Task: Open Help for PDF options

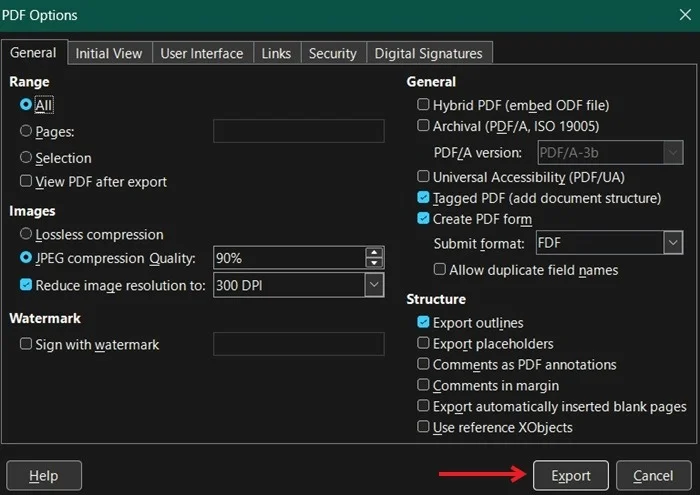Action: [x=44, y=475]
